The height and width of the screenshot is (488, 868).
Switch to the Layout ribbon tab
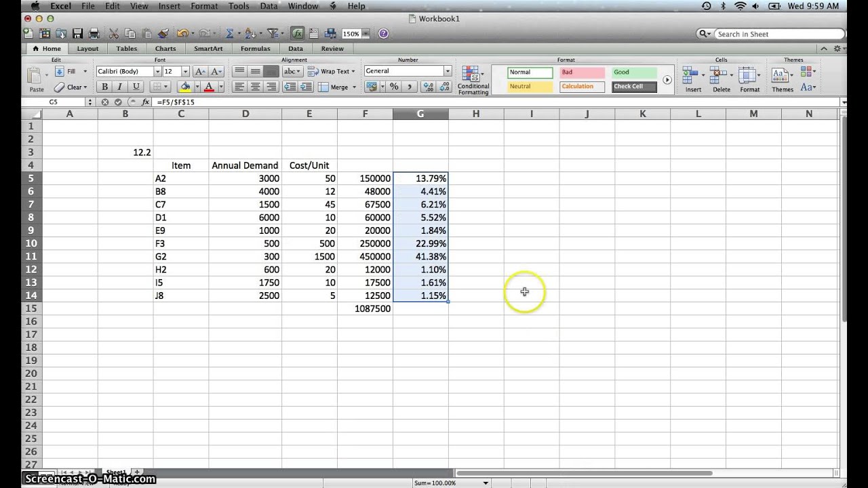click(x=87, y=49)
